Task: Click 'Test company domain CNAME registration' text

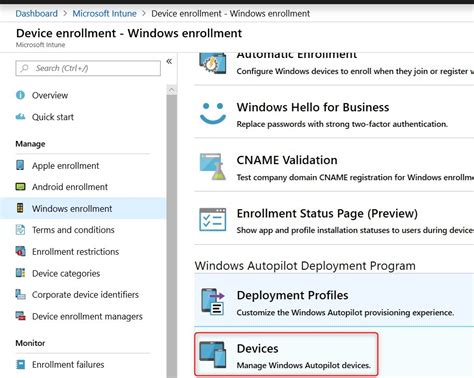Action: [x=355, y=177]
